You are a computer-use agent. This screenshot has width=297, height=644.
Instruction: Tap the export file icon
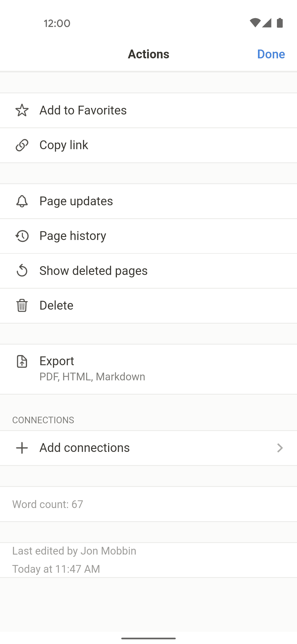[x=22, y=361]
